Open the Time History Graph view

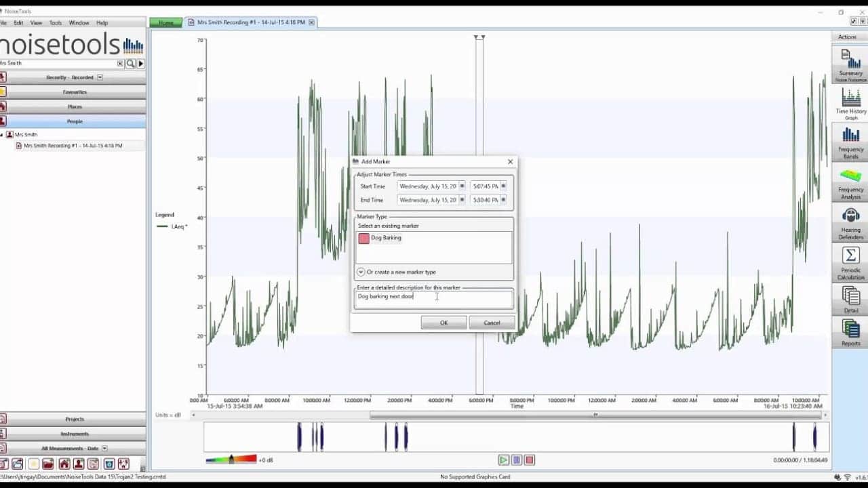850,104
